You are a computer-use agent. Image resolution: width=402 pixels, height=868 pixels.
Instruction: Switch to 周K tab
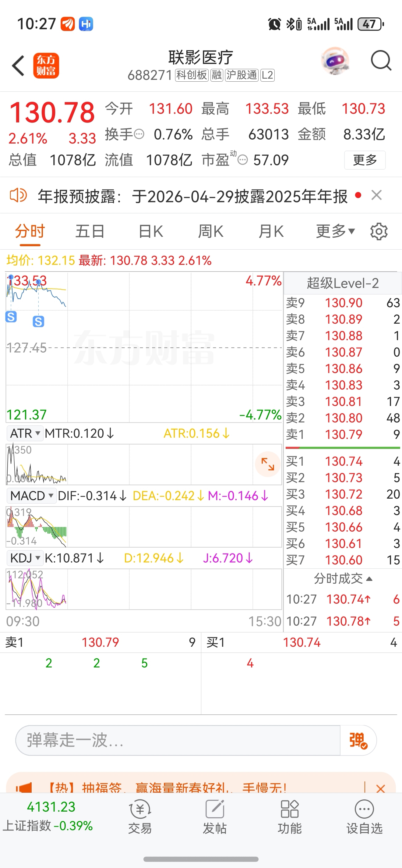click(210, 231)
